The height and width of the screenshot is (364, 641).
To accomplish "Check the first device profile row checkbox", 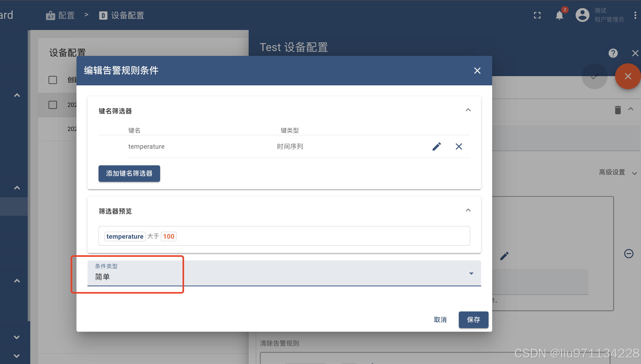I will pyautogui.click(x=53, y=105).
